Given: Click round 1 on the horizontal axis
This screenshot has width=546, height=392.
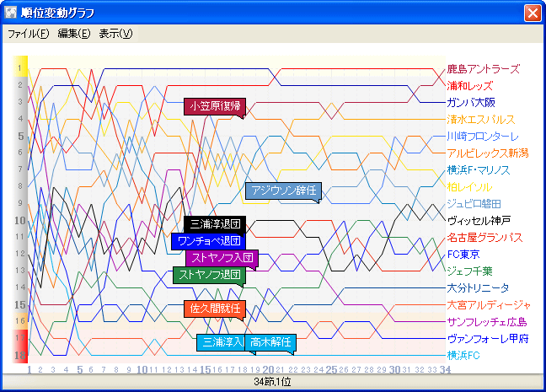Looking at the screenshot, I should pyautogui.click(x=29, y=369).
